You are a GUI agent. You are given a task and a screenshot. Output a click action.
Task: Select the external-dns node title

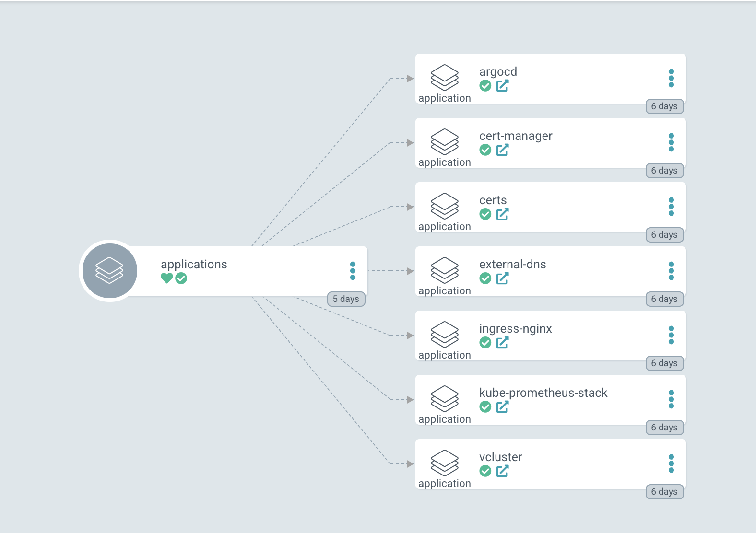coord(512,264)
